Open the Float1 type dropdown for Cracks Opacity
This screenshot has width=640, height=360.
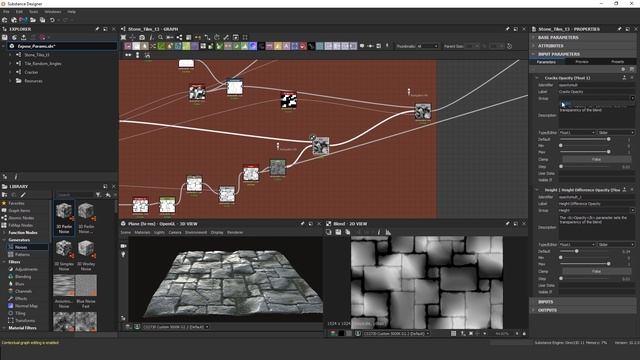(577, 133)
